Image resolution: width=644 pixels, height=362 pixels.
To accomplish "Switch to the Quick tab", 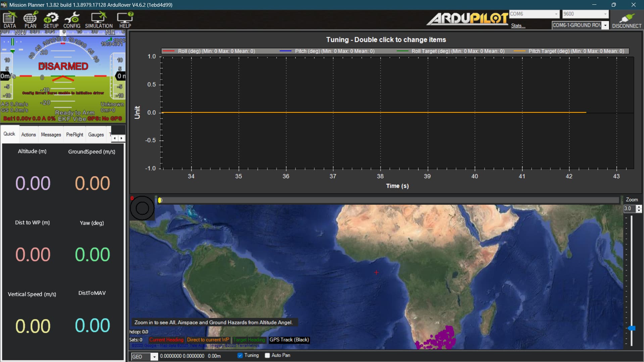I will [9, 134].
